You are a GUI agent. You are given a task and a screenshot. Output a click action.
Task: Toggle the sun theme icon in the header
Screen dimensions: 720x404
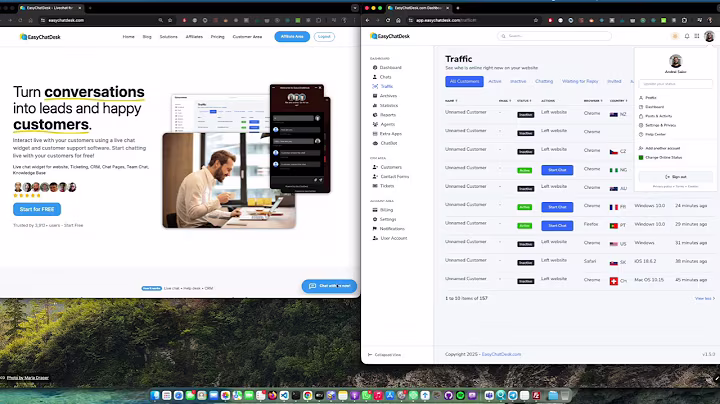point(675,36)
